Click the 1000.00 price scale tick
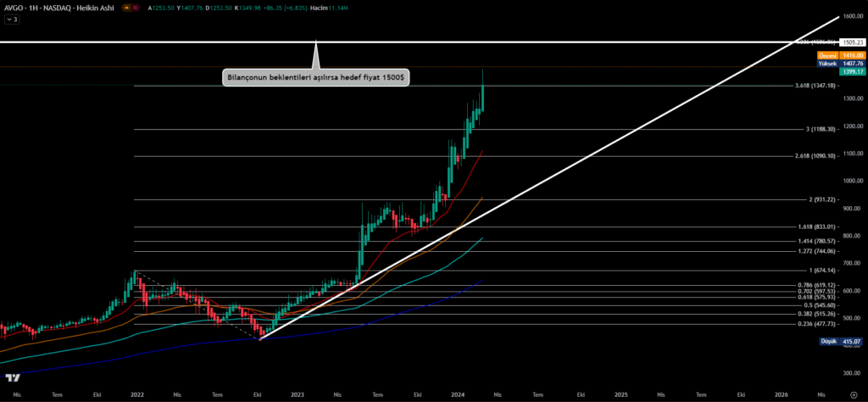Screen dimensions: 868x402 852,181
